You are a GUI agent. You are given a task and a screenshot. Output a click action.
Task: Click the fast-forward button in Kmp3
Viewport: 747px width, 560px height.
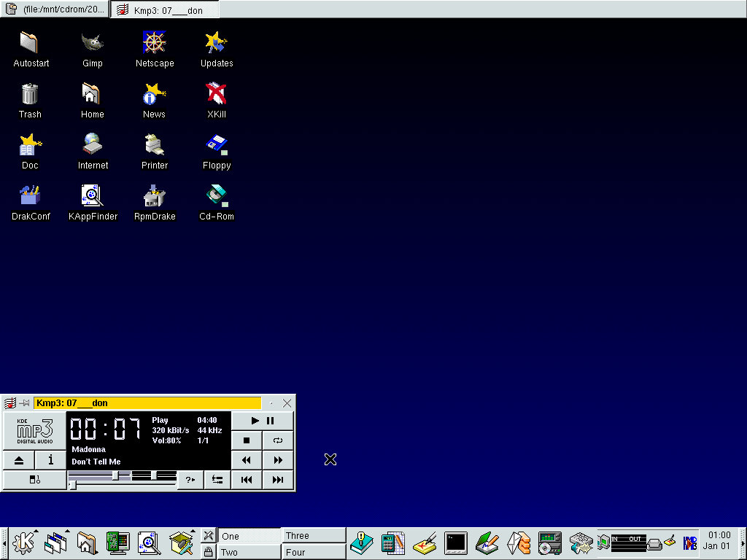[278, 460]
